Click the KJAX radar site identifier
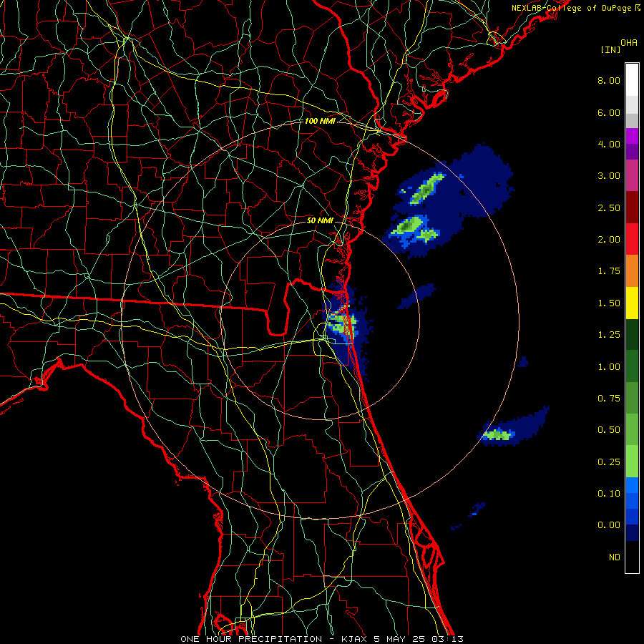The image size is (644, 644). [x=355, y=639]
